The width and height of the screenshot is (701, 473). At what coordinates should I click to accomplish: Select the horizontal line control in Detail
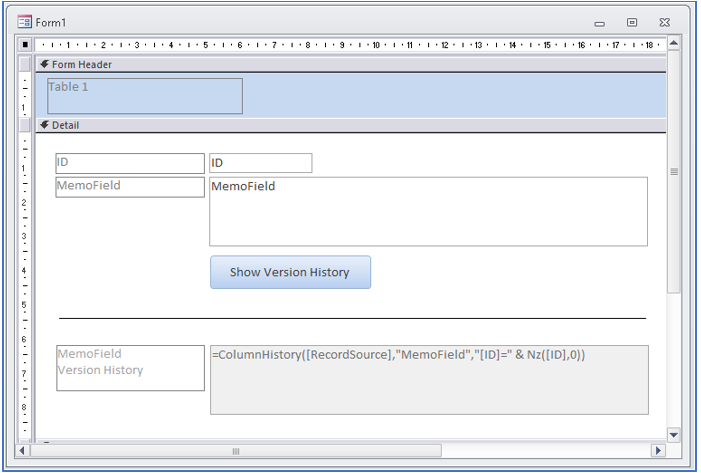tap(352, 318)
